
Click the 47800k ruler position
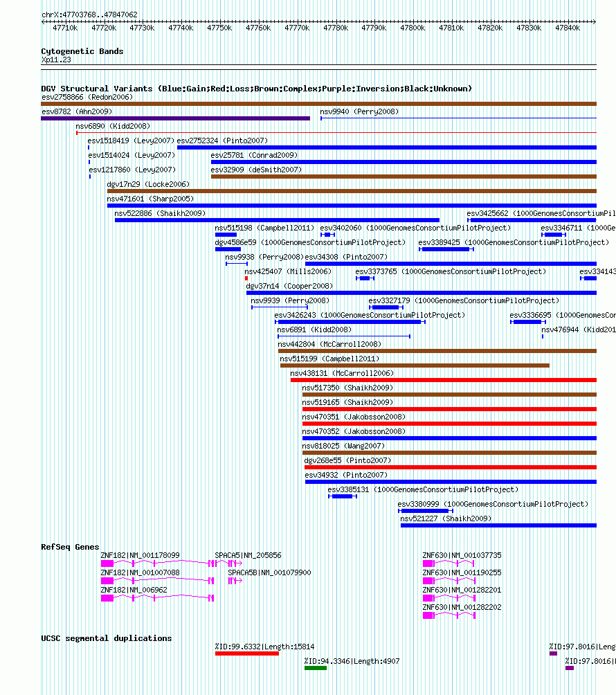pos(413,28)
